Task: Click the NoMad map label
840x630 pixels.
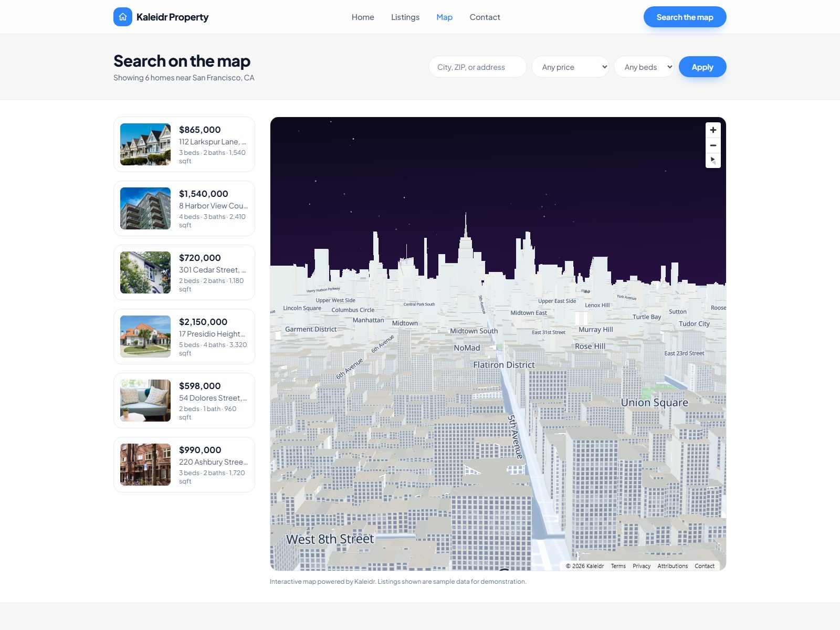Action: click(x=467, y=348)
